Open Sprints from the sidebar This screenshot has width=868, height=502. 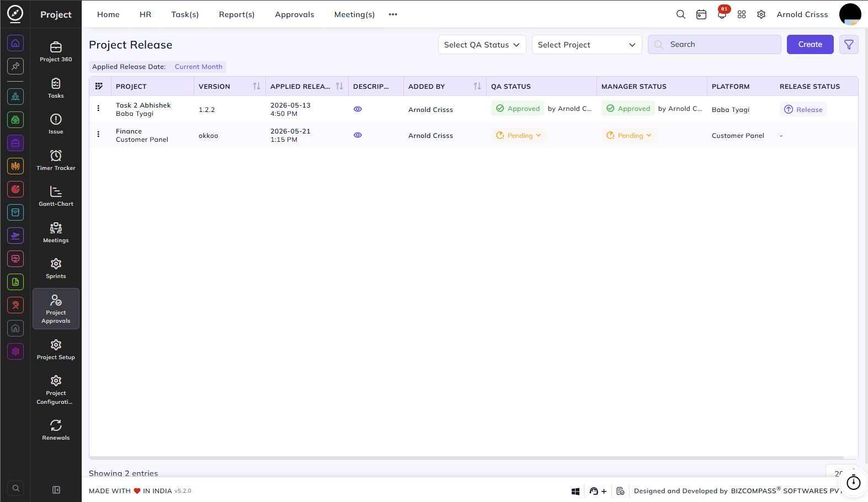[x=56, y=269]
